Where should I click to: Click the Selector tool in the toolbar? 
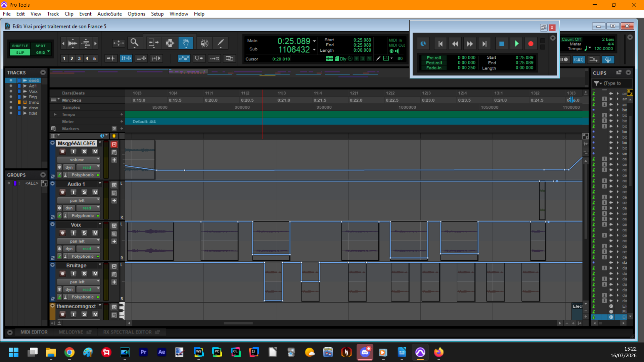pos(170,43)
